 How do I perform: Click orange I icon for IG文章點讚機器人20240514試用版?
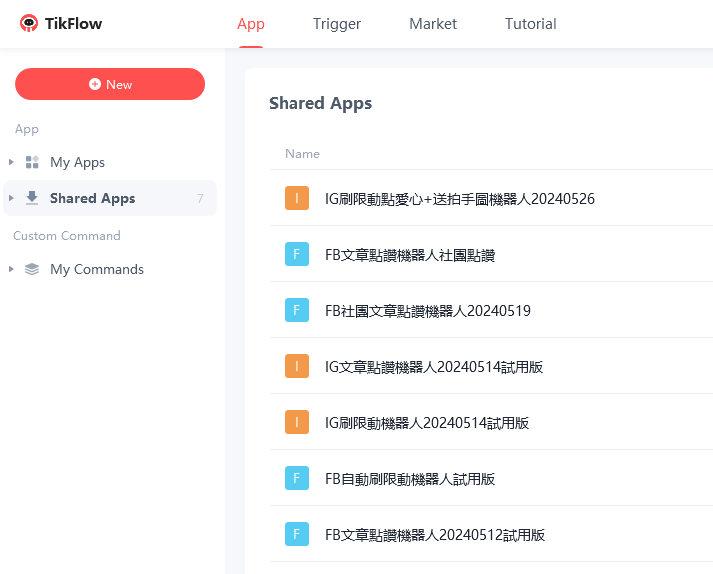(297, 366)
